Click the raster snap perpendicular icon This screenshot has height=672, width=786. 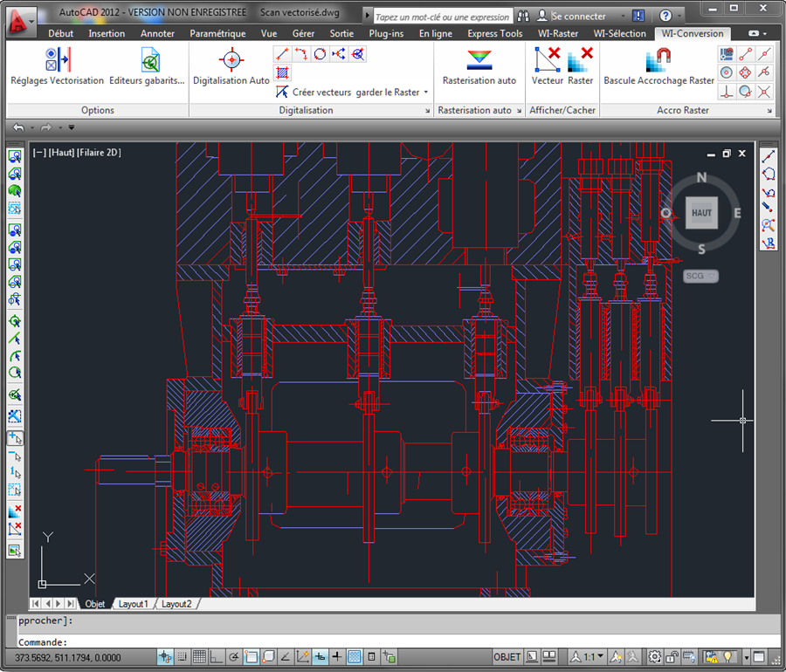point(727,92)
